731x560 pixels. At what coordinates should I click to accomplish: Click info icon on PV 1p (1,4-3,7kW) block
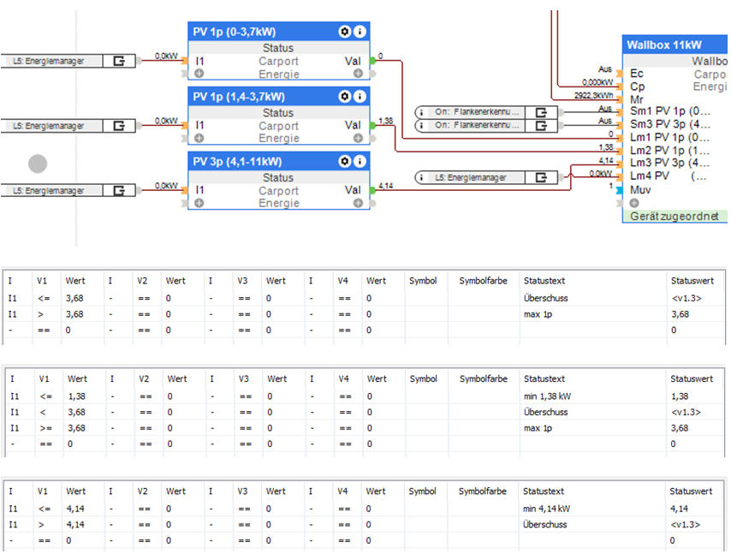(x=360, y=97)
